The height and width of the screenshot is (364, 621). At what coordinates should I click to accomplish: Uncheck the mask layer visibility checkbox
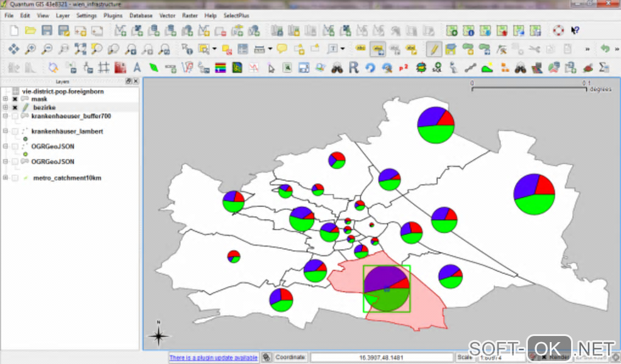click(x=15, y=99)
